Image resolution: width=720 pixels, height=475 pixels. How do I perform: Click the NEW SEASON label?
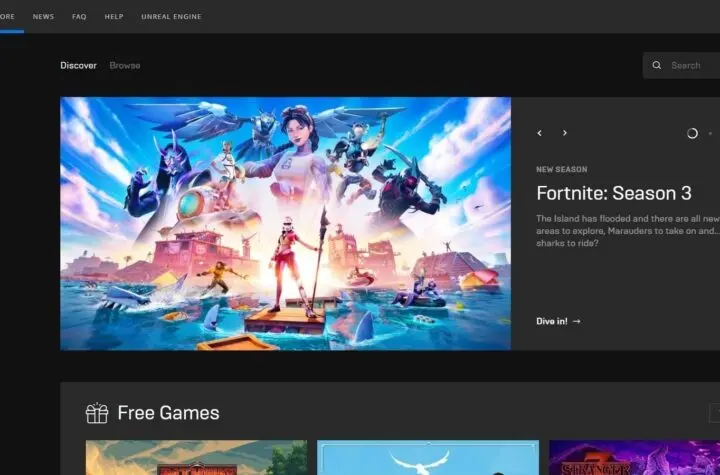tap(562, 170)
